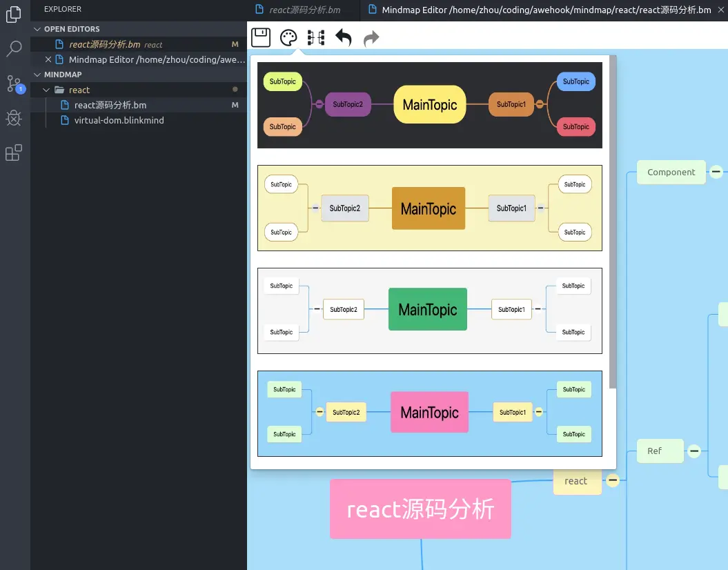Select the dark theme thumbnail

(430, 105)
